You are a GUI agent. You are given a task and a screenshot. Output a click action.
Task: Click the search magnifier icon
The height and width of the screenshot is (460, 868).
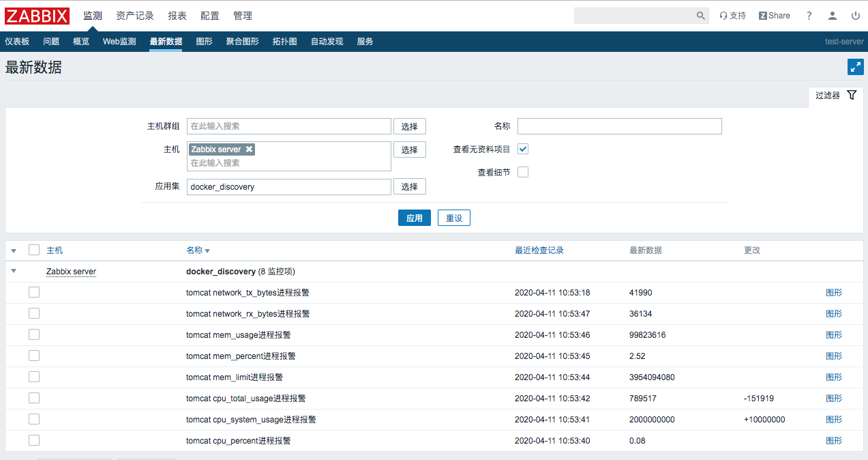click(700, 16)
